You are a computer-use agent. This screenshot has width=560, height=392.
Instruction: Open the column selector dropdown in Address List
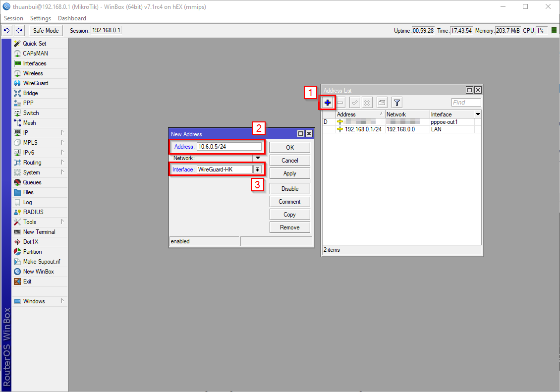[478, 114]
